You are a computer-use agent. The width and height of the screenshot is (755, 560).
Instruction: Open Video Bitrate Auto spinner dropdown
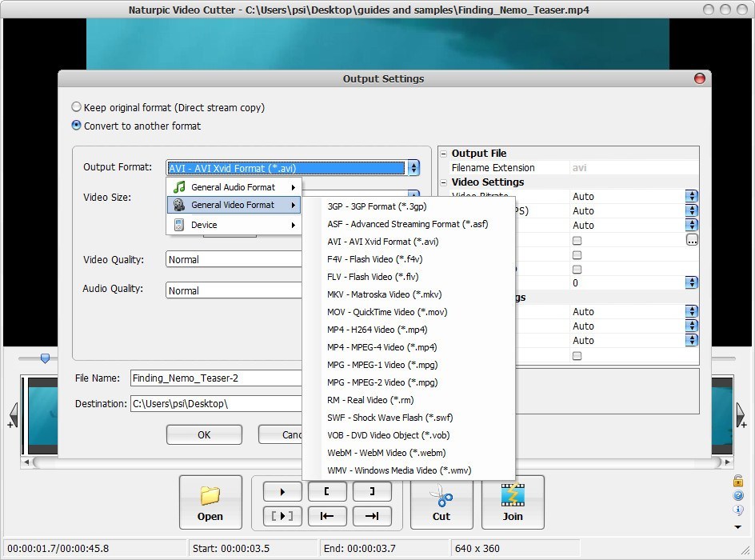click(x=692, y=196)
